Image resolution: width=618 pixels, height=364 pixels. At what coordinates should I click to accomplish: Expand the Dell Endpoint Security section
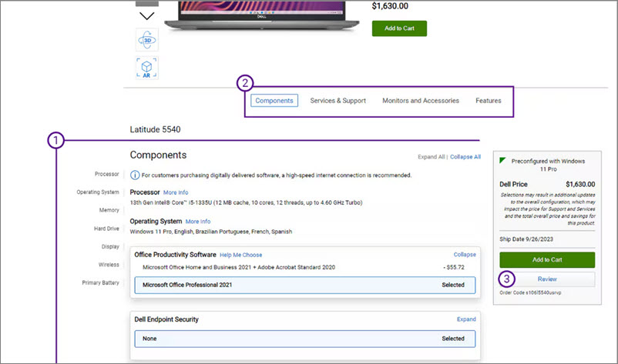(465, 319)
